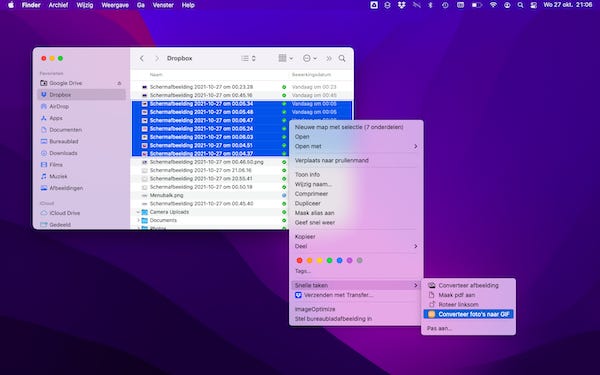Open the Venster menu
This screenshot has width=600, height=375.
[163, 5]
